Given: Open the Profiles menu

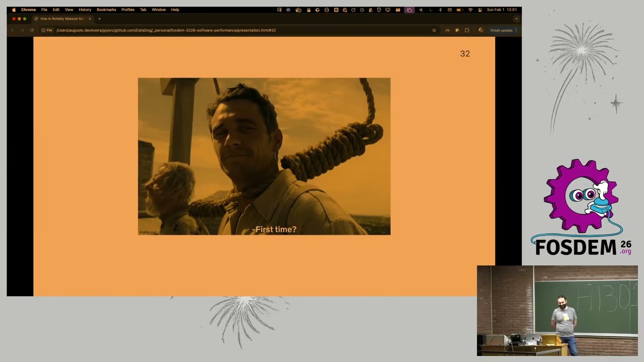Looking at the screenshot, I should 128,10.
